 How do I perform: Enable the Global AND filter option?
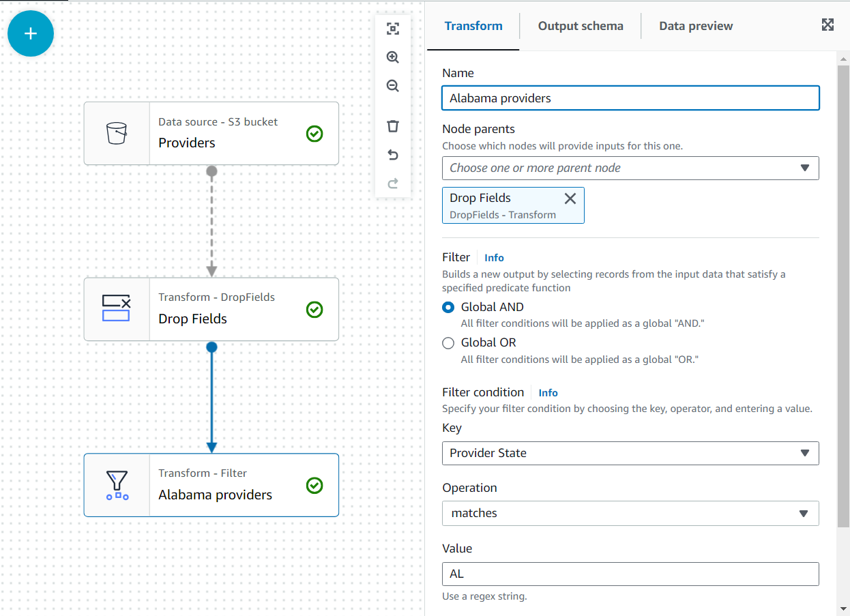(x=448, y=307)
